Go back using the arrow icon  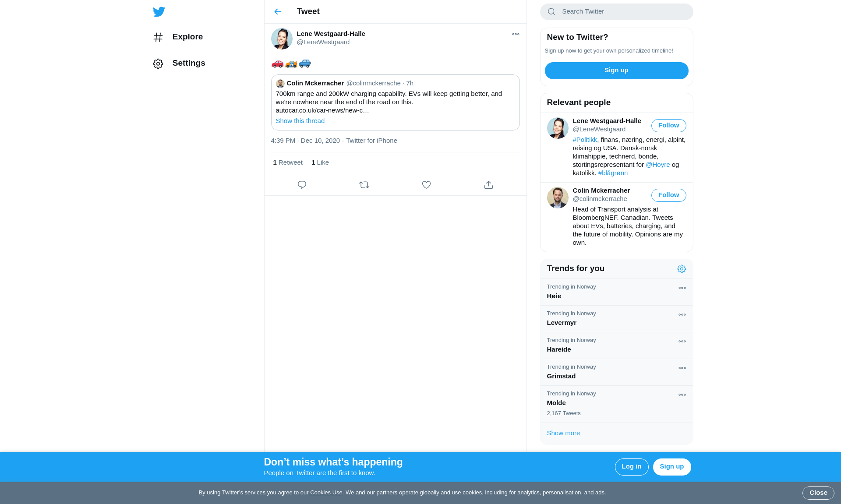pos(278,12)
